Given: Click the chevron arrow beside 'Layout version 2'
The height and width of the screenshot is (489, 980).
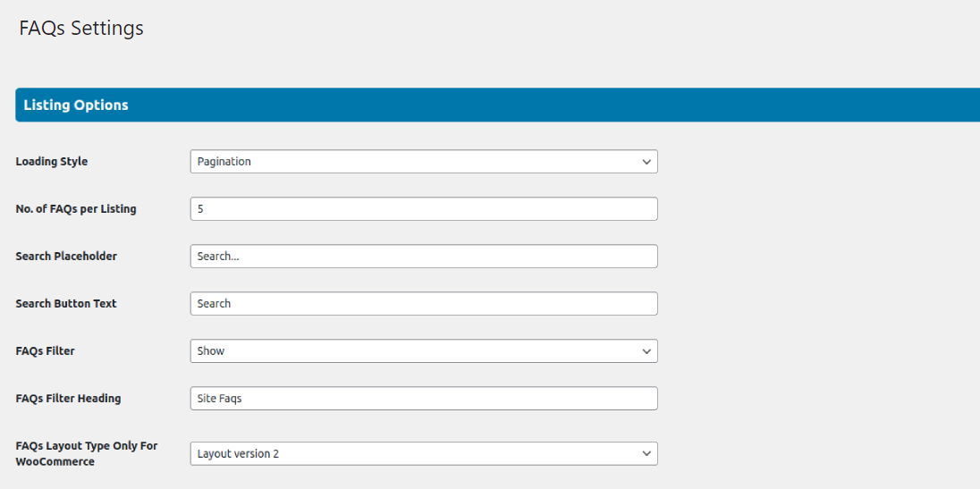Looking at the screenshot, I should pyautogui.click(x=646, y=454).
